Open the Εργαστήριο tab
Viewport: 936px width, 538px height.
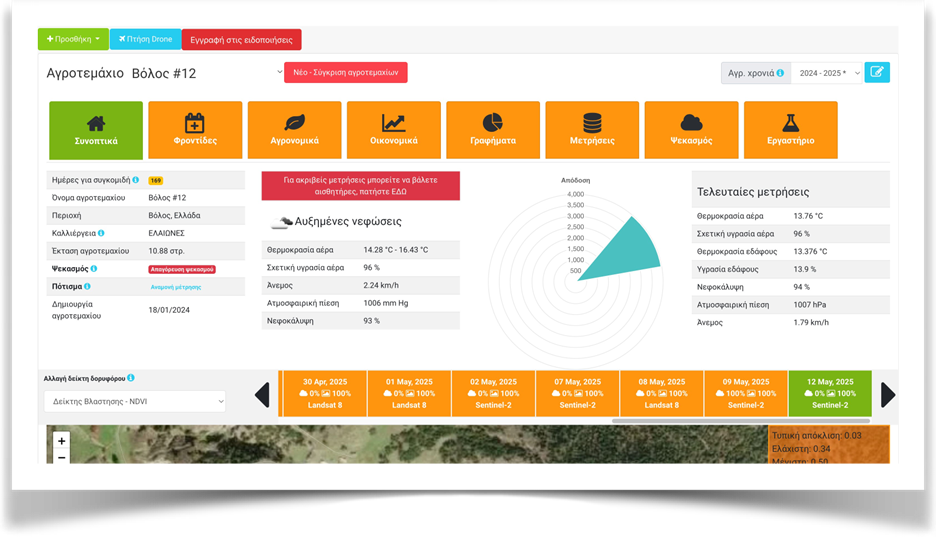[790, 130]
